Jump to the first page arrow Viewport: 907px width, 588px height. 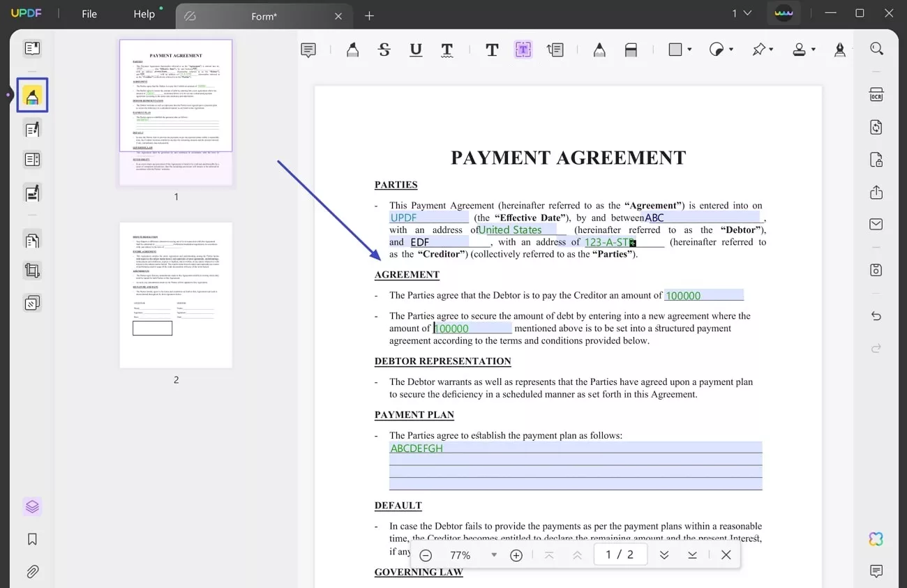coord(549,555)
